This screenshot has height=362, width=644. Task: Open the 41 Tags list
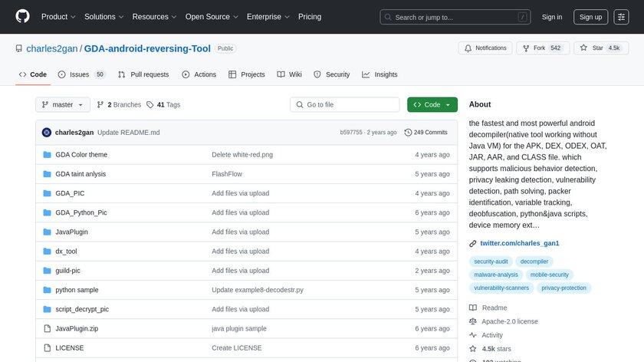[x=163, y=105]
